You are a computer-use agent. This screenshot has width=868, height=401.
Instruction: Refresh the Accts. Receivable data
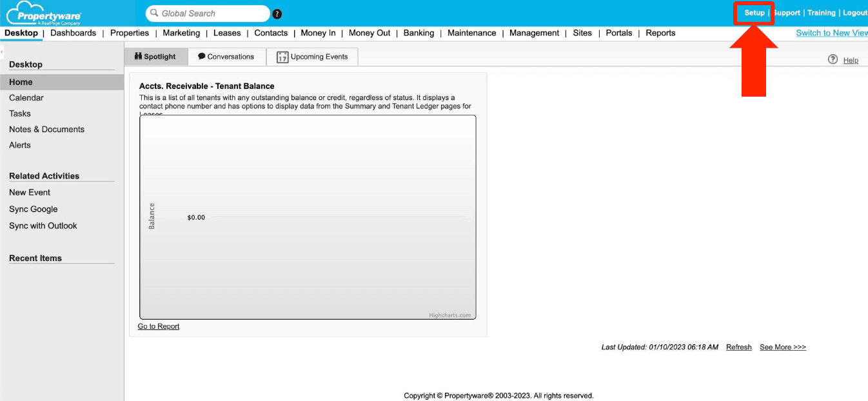pos(738,347)
